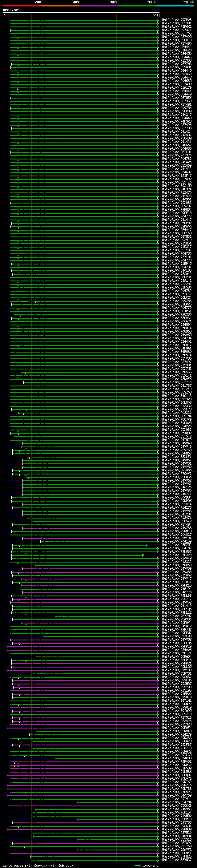The image size is (197, 868).
Task: Click hit label UniRef100_Q50K58
Action: click(177, 565)
